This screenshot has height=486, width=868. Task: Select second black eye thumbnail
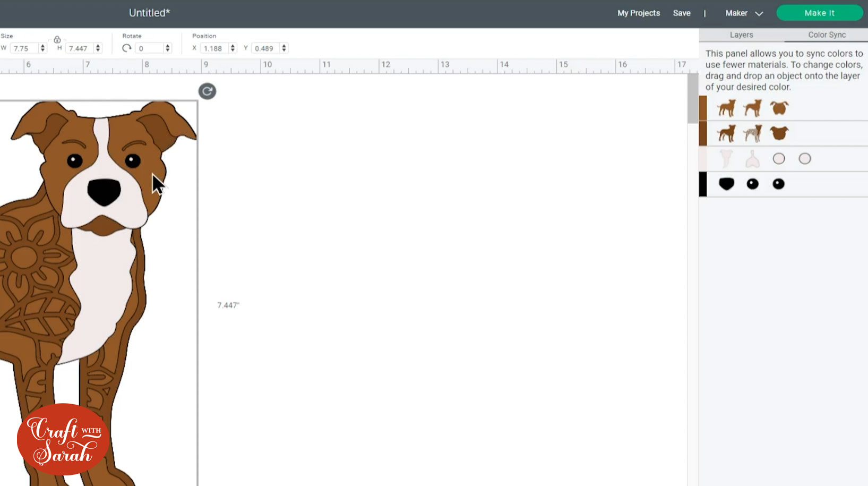tap(778, 184)
